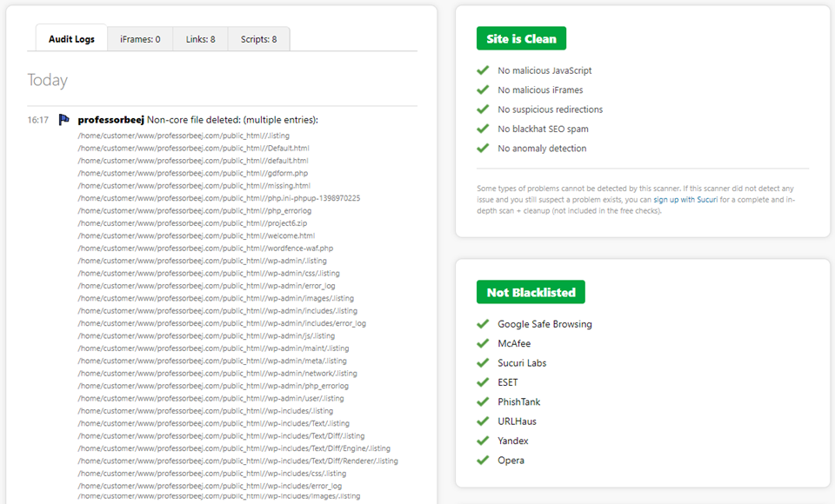Screen dimensions: 835x504
Task: Click checkmark beside No malicious iFrames
Action: click(483, 90)
